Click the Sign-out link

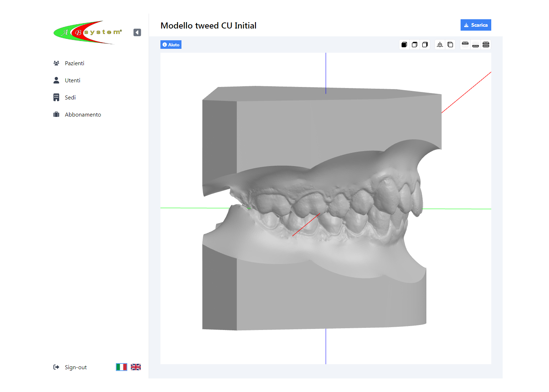click(76, 367)
